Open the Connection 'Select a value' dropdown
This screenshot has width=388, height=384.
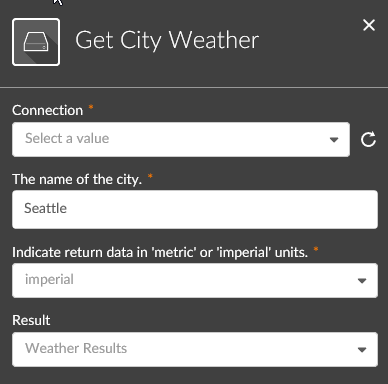click(181, 139)
